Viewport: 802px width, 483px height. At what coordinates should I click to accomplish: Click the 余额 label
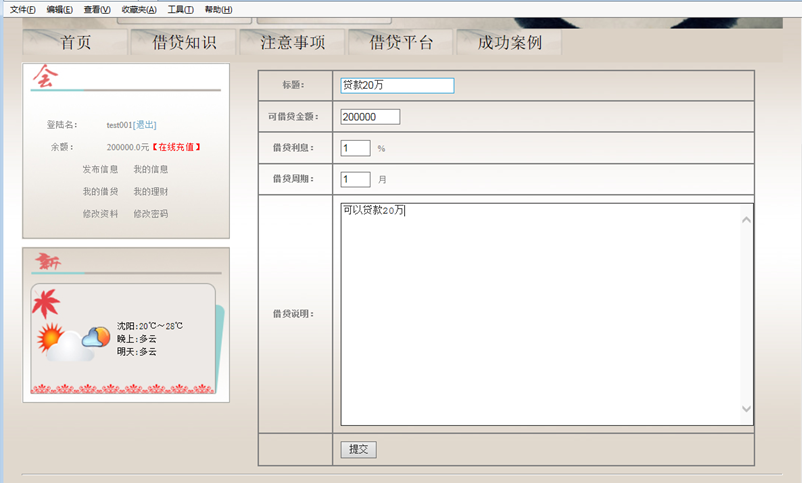(62, 147)
